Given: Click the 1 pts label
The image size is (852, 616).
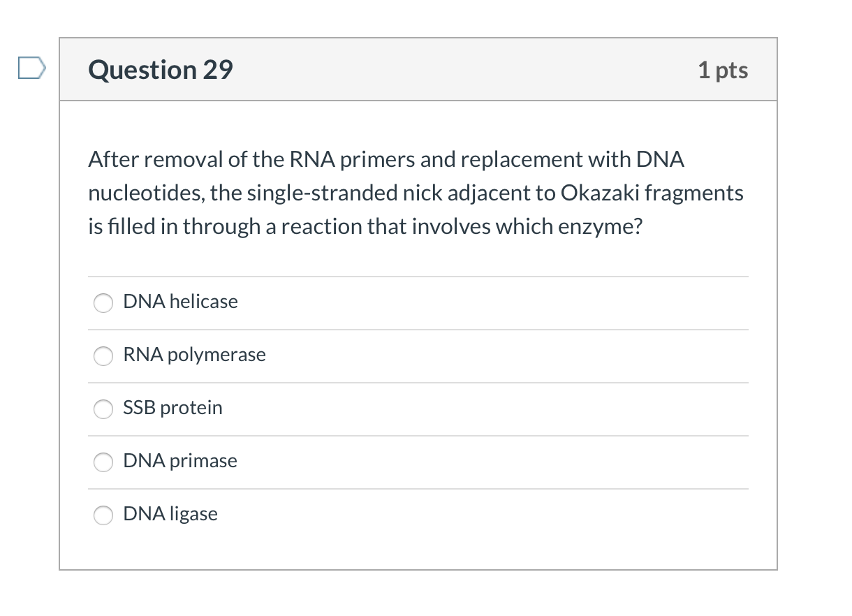Looking at the screenshot, I should tap(724, 69).
